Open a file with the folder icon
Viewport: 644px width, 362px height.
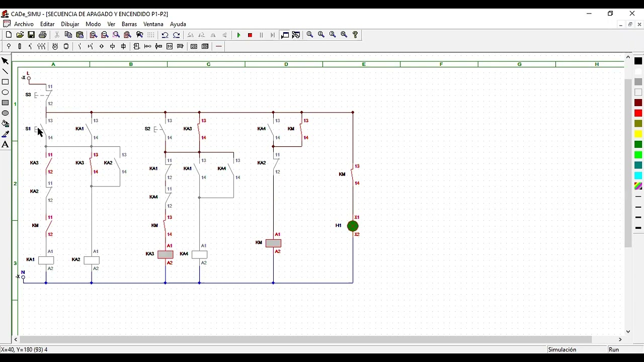tap(20, 35)
